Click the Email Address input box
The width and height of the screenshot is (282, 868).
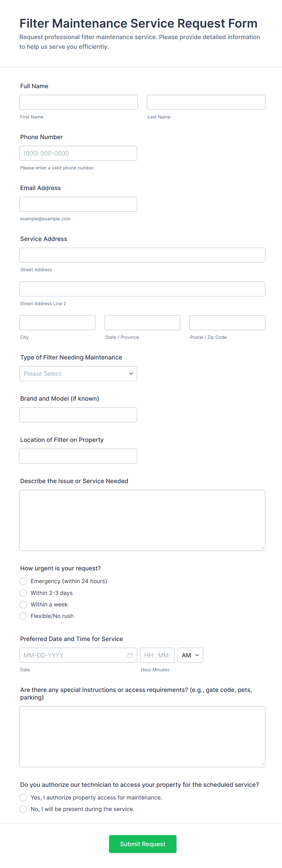pos(78,204)
